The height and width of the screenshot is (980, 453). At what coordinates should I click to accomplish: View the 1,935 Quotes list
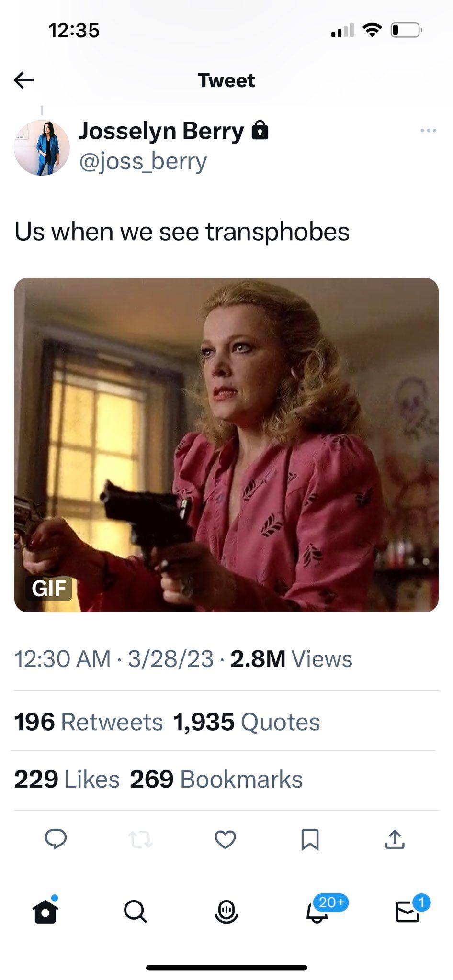pyautogui.click(x=247, y=722)
